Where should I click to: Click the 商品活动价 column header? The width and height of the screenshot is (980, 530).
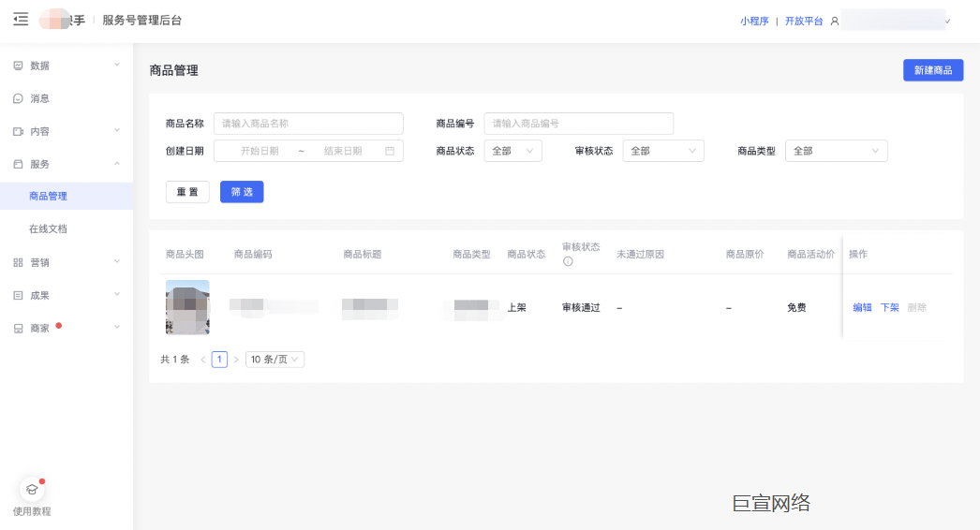(811, 255)
